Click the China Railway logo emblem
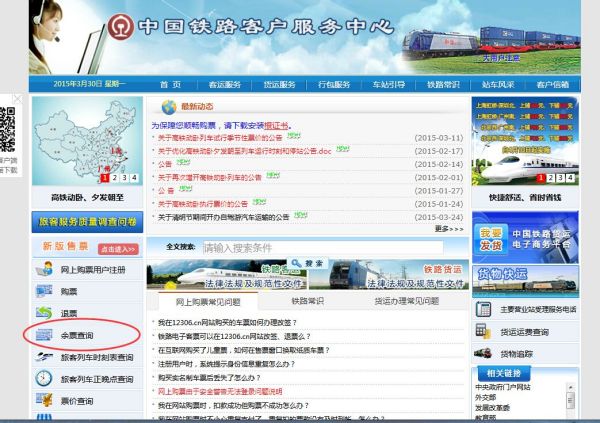Viewport: 600px width, 423px height. (x=121, y=27)
